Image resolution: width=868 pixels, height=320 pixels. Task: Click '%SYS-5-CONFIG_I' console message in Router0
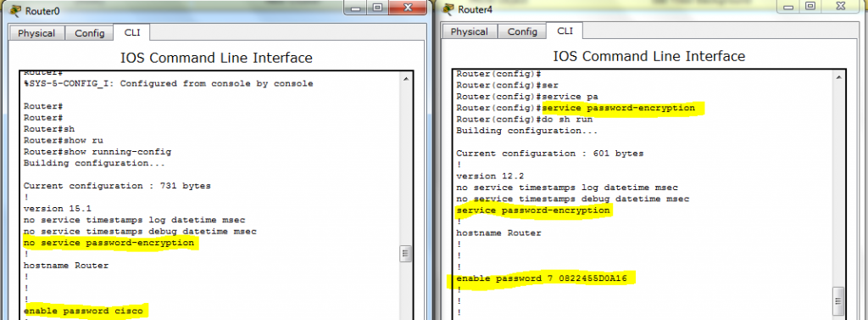[x=169, y=84]
